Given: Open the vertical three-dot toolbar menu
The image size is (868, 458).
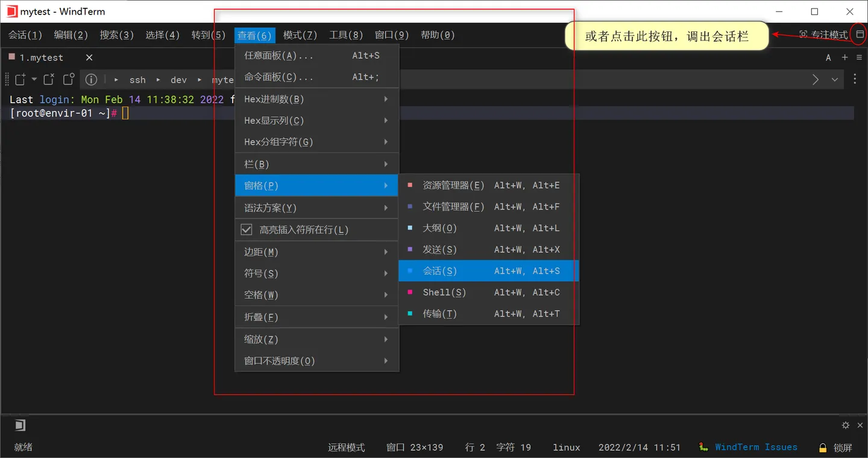Looking at the screenshot, I should pyautogui.click(x=855, y=79).
